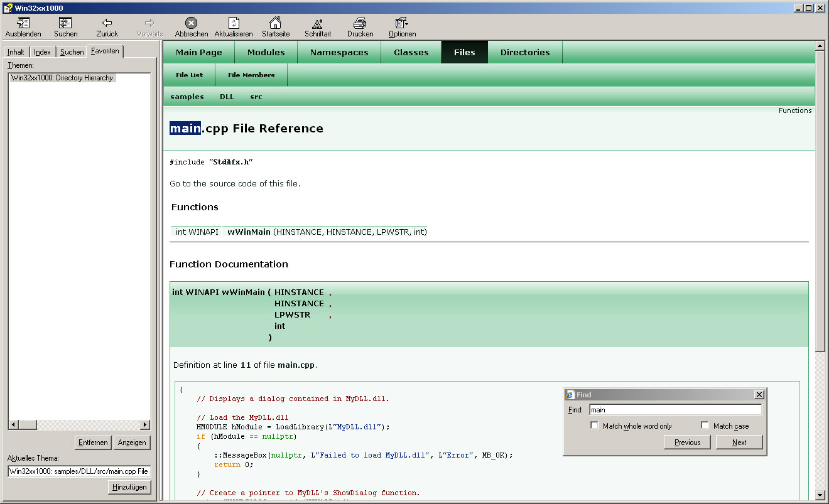
Task: Click the Find text input field
Action: (x=675, y=410)
